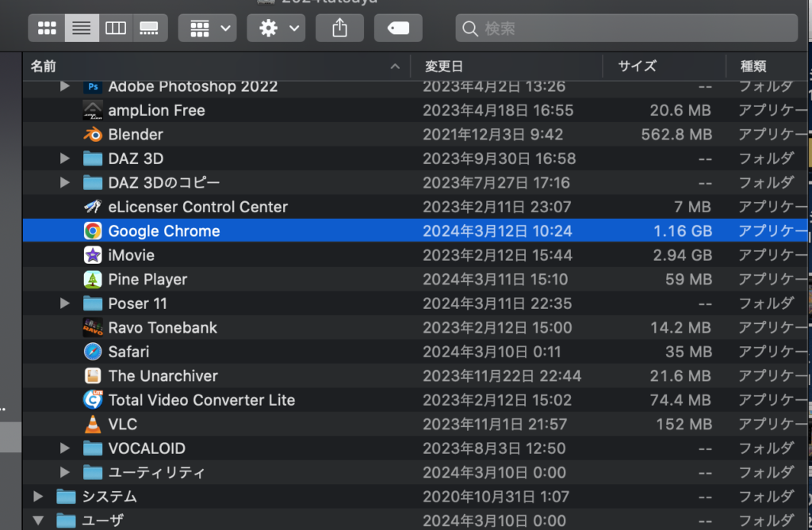Open the group-by arrangement dropdown
The width and height of the screenshot is (812, 530).
[x=207, y=29]
